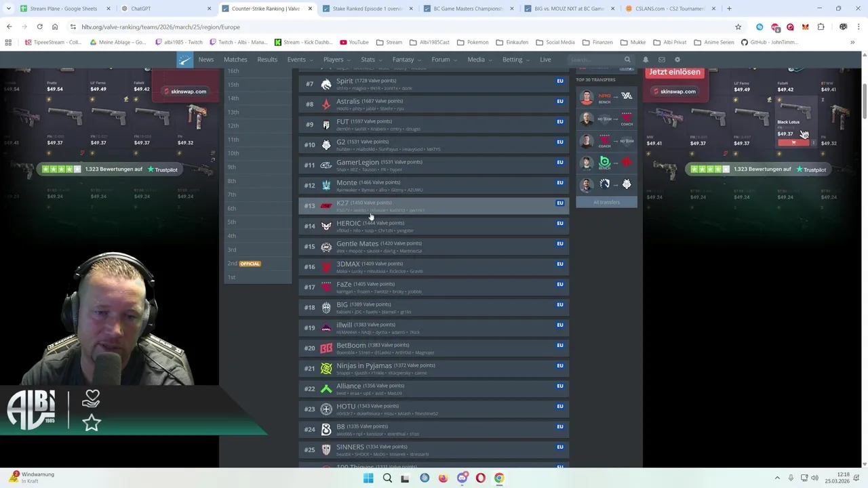The width and height of the screenshot is (868, 488).
Task: Click the Ninjas in Pyjamas logo
Action: coord(326,369)
